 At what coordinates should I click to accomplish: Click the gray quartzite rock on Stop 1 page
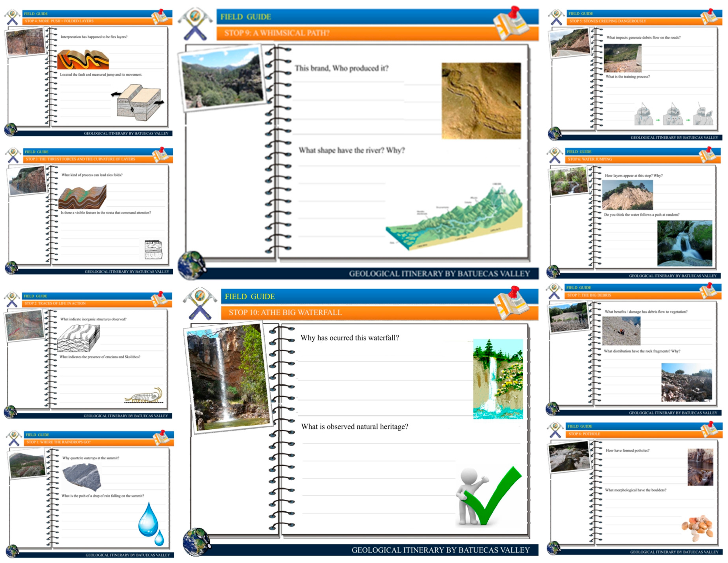82,476
